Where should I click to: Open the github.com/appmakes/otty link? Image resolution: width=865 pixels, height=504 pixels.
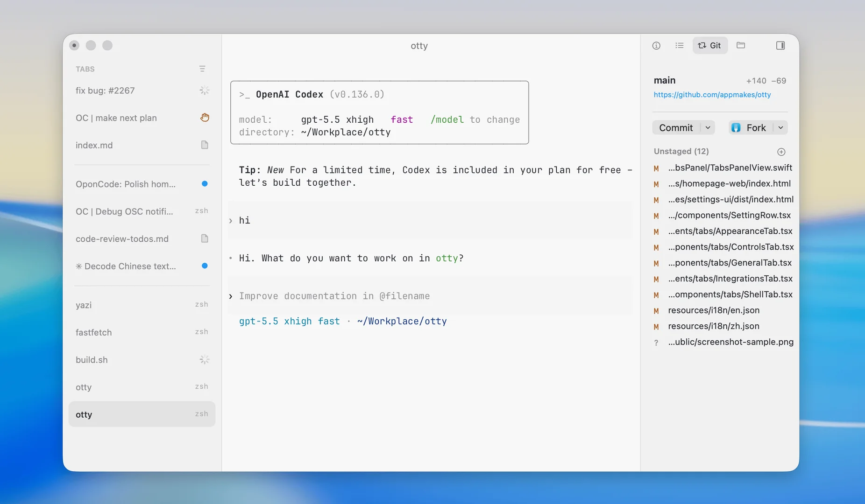click(712, 95)
